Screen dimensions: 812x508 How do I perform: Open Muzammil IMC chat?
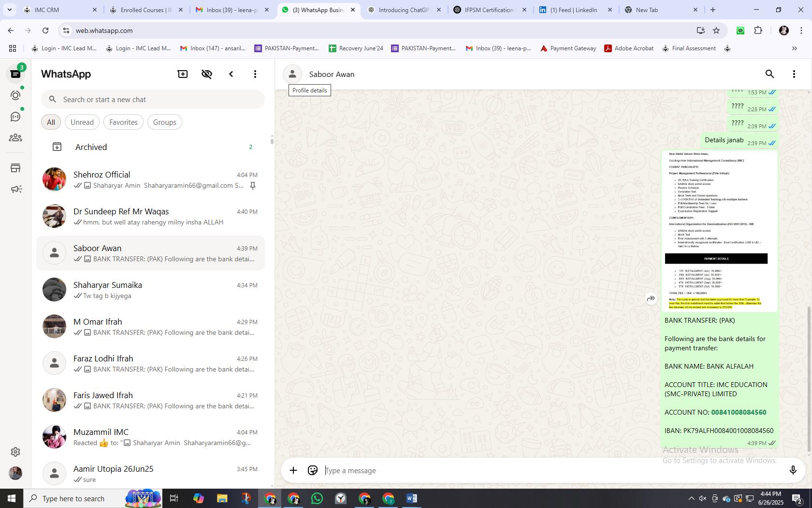151,437
